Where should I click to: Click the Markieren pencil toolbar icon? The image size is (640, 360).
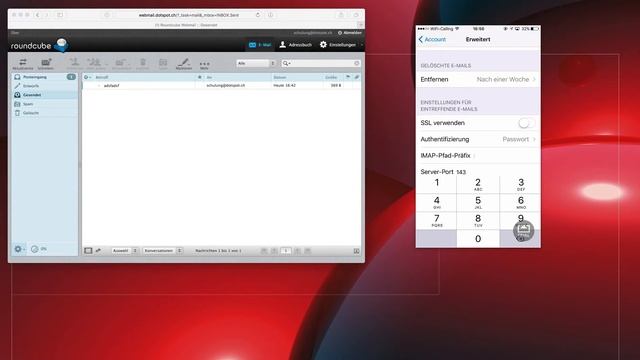click(x=184, y=63)
